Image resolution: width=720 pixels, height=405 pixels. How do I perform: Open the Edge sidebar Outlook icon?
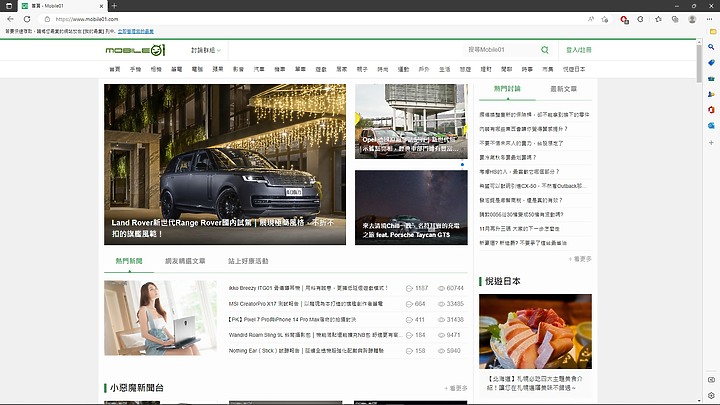711,125
